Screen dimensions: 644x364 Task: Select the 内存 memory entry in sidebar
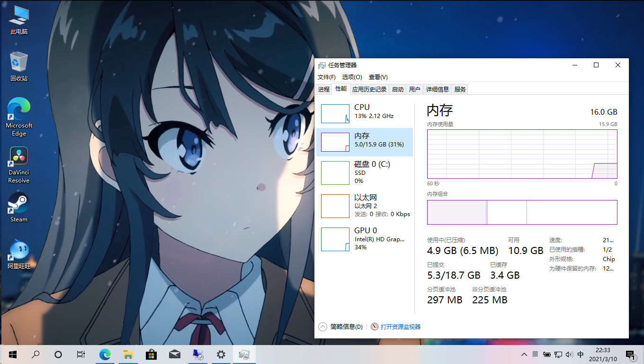365,142
